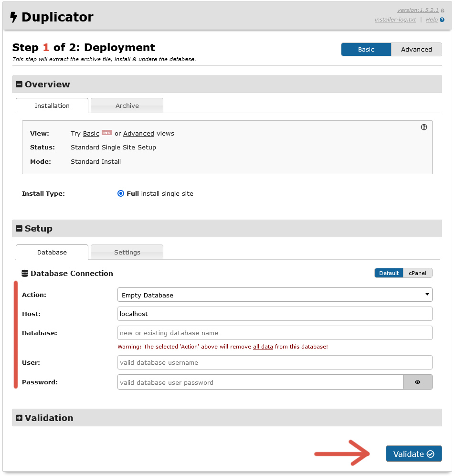The width and height of the screenshot is (456, 476).
Task: Click 'Standard Single Site Setup' status text
Action: [x=113, y=147]
